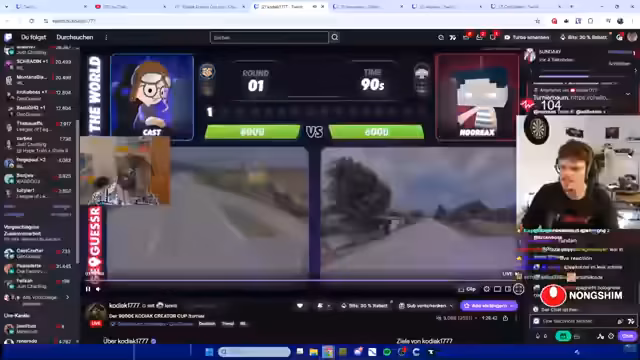Viewport: 640px width, 360px height.
Task: Mute the stream volume speaker icon
Action: (98, 289)
